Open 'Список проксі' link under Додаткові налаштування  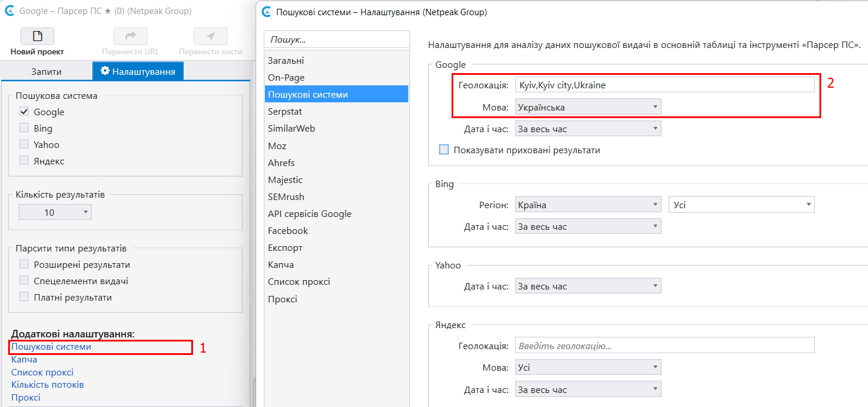pyautogui.click(x=42, y=372)
